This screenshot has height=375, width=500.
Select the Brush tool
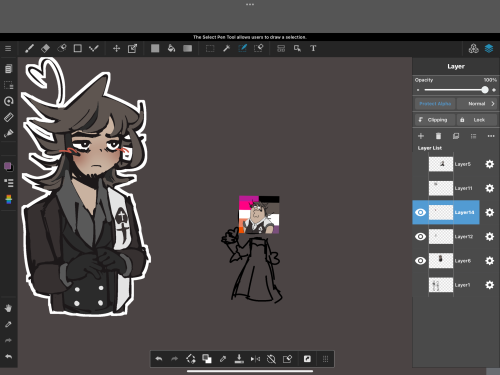(29, 49)
